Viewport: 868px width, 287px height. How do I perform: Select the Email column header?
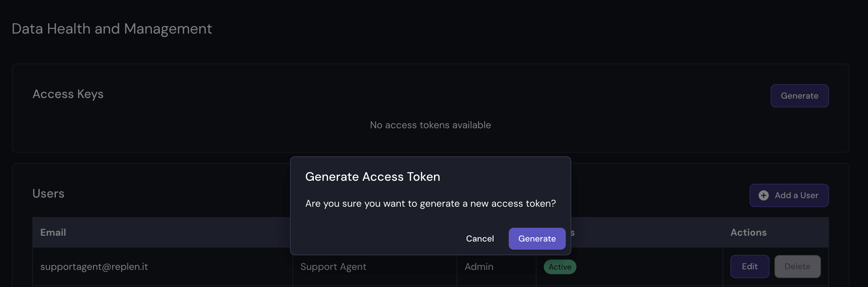coord(53,232)
